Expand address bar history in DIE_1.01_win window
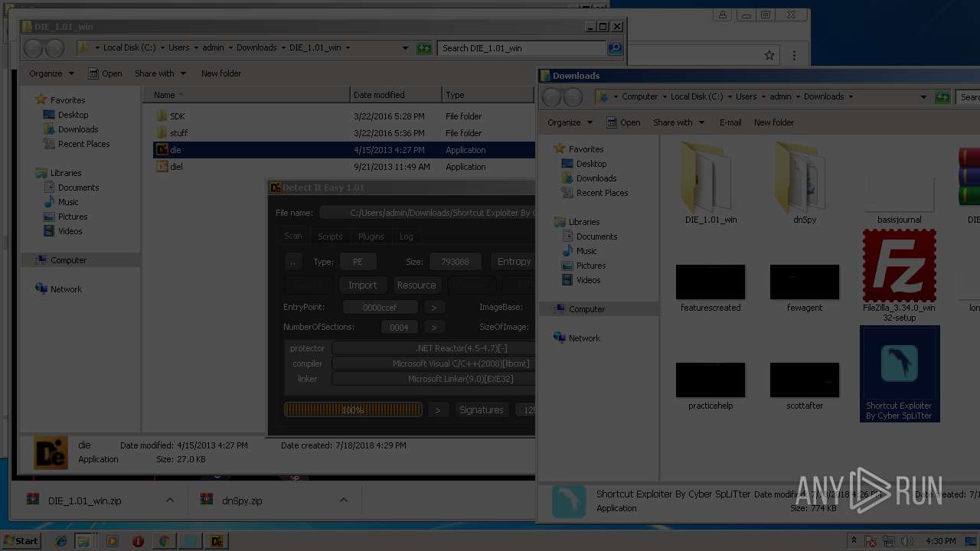980x551 pixels. (x=406, y=48)
